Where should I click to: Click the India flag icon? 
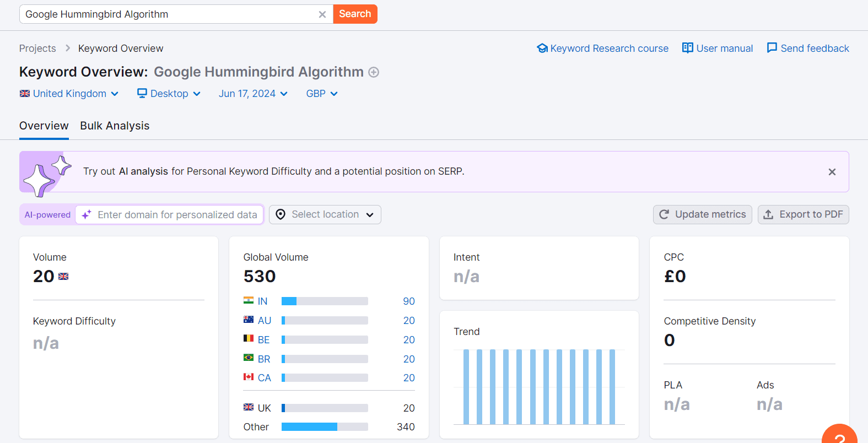click(x=249, y=300)
